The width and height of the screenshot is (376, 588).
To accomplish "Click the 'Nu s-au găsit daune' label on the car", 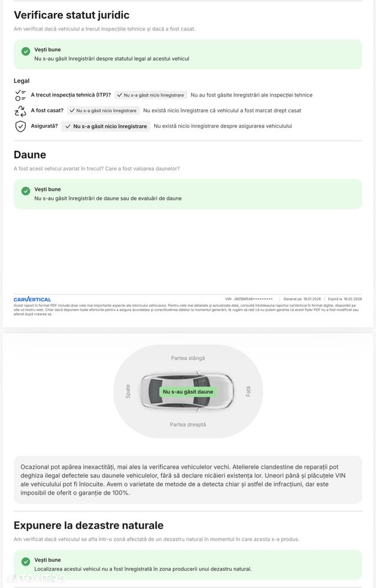I will (188, 391).
